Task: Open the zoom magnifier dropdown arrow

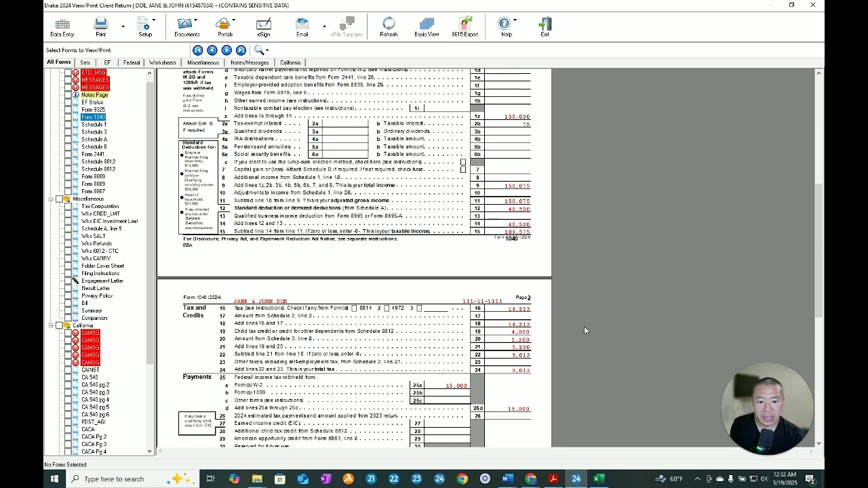Action: 267,50
